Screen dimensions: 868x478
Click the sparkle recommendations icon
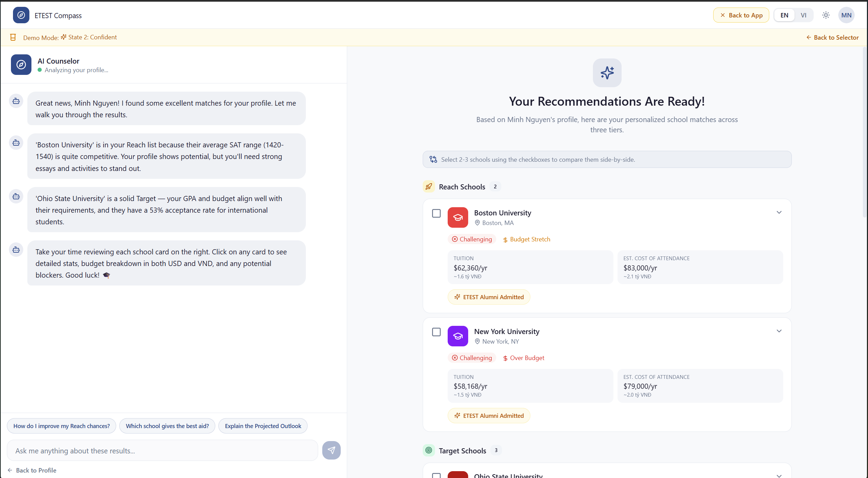607,73
